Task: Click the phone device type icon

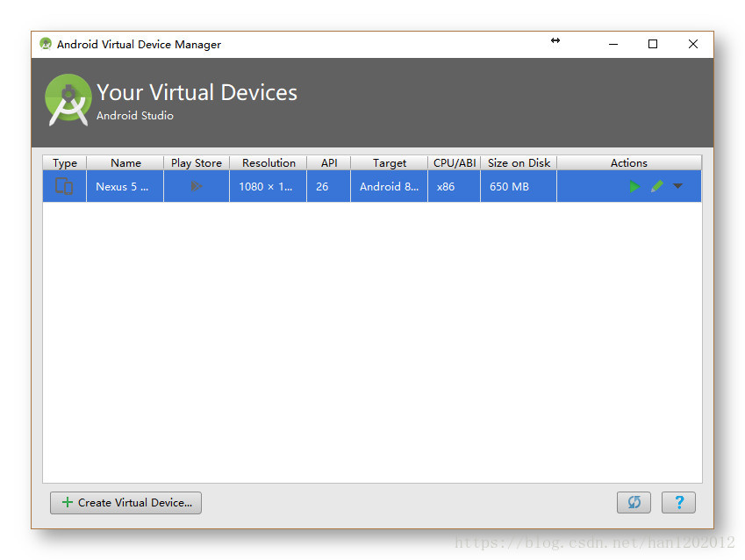Action: [64, 186]
